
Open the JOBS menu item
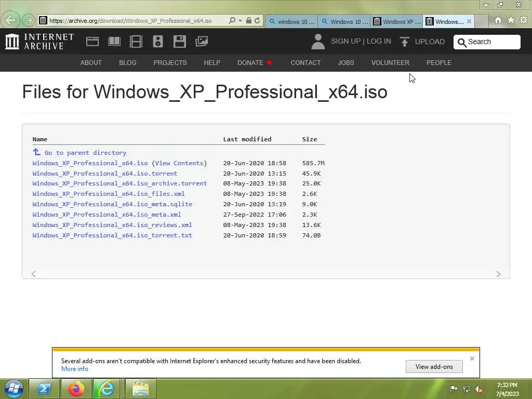345,63
